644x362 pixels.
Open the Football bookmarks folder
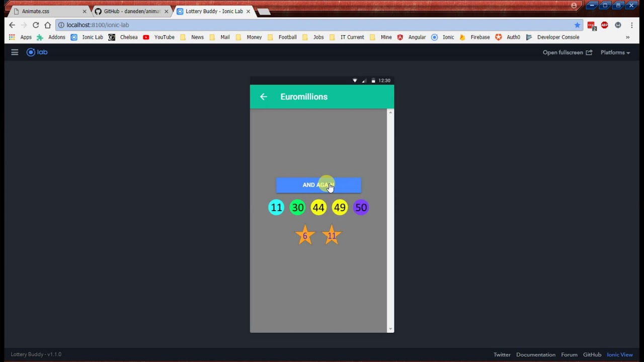point(282,37)
